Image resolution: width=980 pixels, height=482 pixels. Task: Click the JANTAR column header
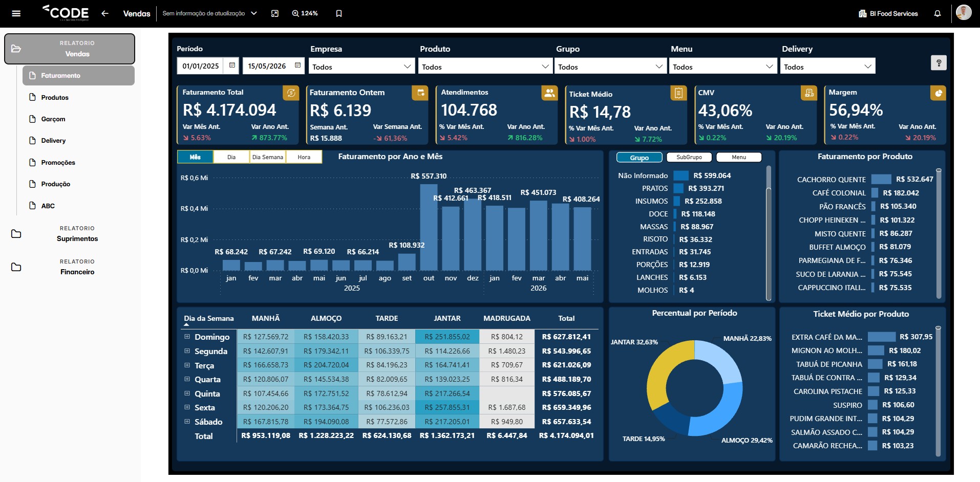(x=447, y=318)
